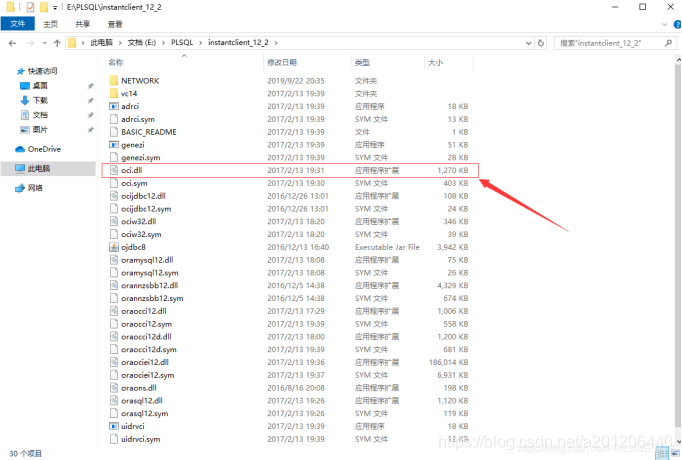The image size is (682, 460).
Task: Click the NETWORK folder icon
Action: tap(114, 80)
